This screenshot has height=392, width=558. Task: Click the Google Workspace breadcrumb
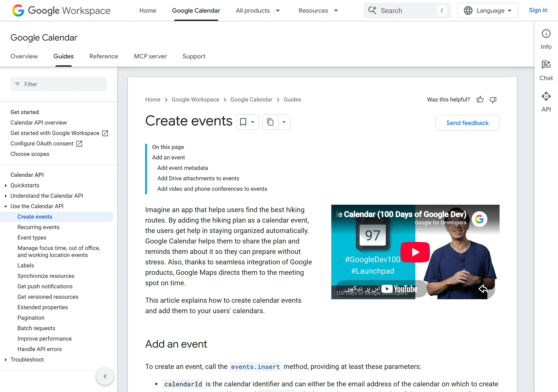(x=195, y=100)
